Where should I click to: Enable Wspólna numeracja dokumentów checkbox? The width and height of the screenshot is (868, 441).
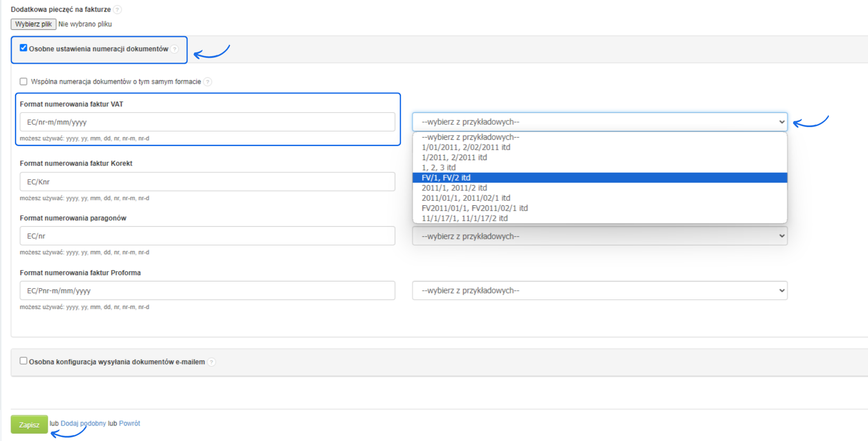click(24, 82)
